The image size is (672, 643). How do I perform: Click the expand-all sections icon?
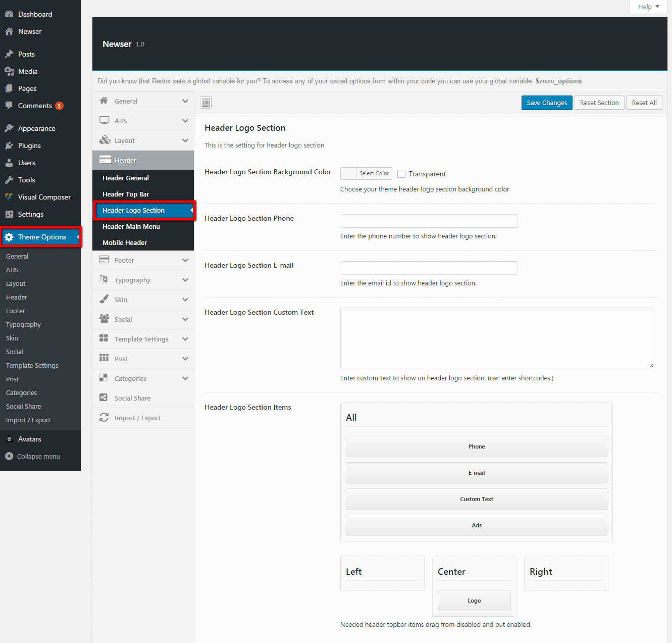(x=205, y=103)
